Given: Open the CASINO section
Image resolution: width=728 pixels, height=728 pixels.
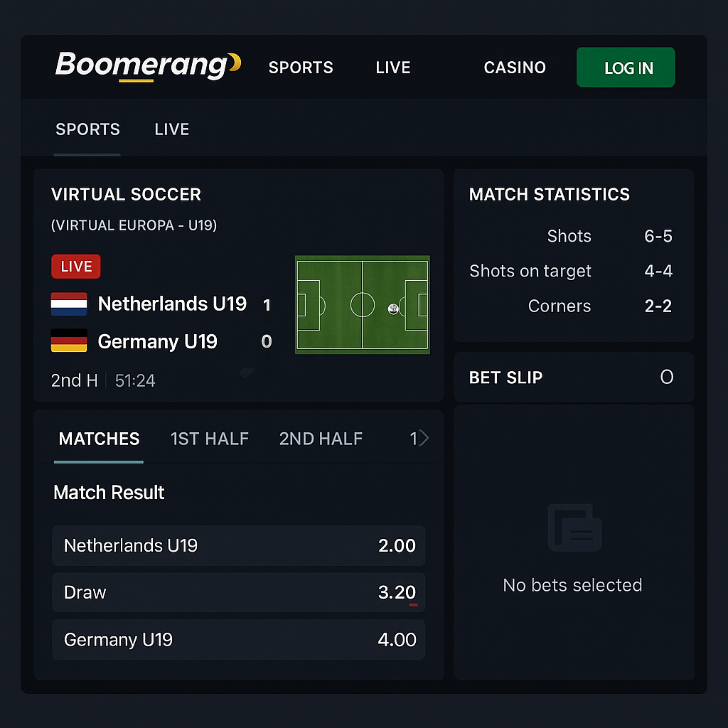Looking at the screenshot, I should pyautogui.click(x=515, y=68).
